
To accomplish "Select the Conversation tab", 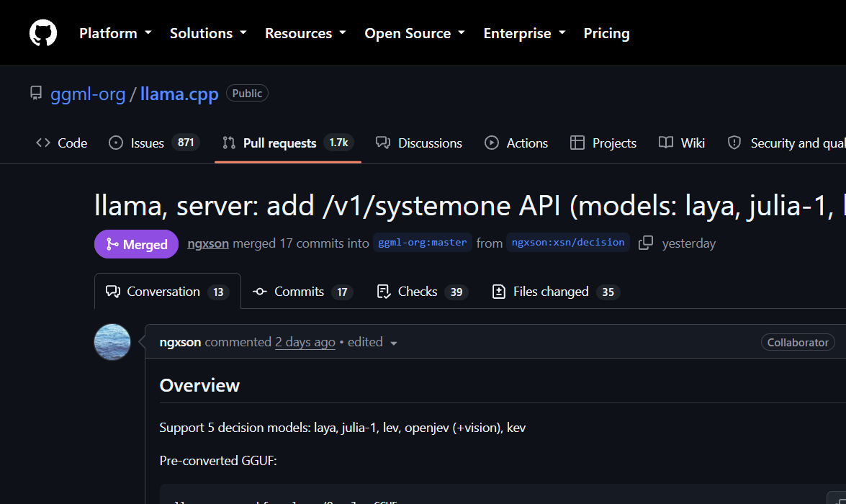I will tap(168, 292).
